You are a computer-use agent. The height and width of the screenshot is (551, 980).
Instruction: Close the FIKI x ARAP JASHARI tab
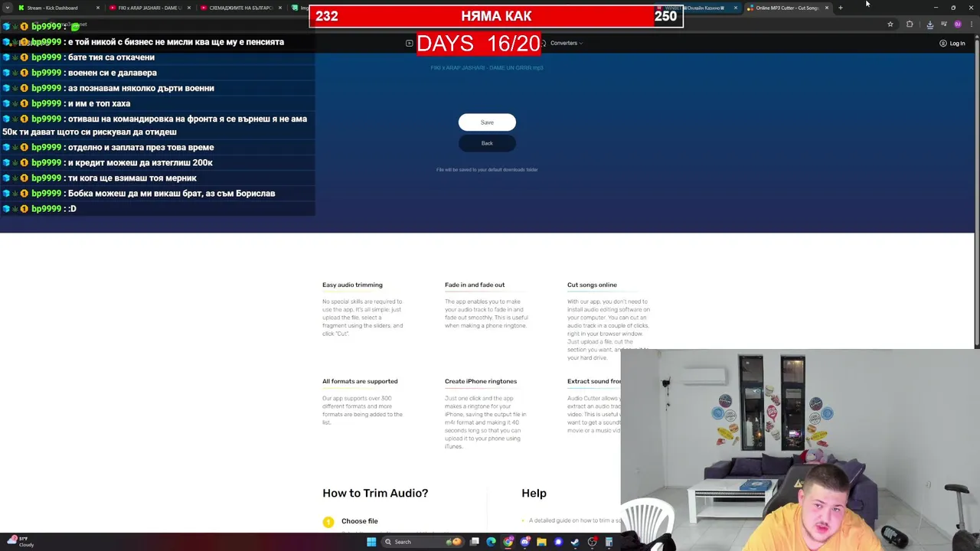188,8
